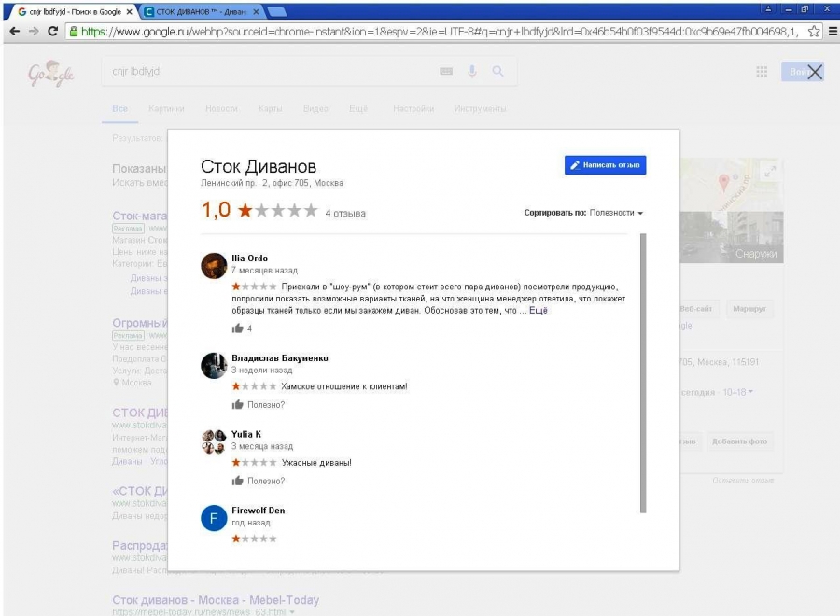This screenshot has height=616, width=840.
Task: Select the Карты search tab
Action: click(271, 109)
